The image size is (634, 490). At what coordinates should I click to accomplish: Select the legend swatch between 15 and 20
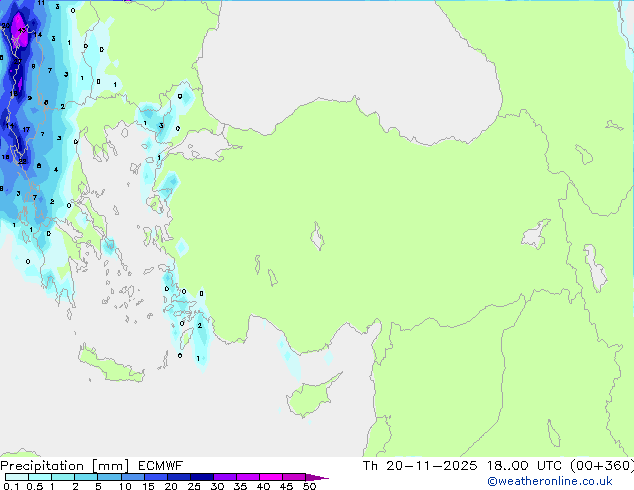click(x=155, y=477)
